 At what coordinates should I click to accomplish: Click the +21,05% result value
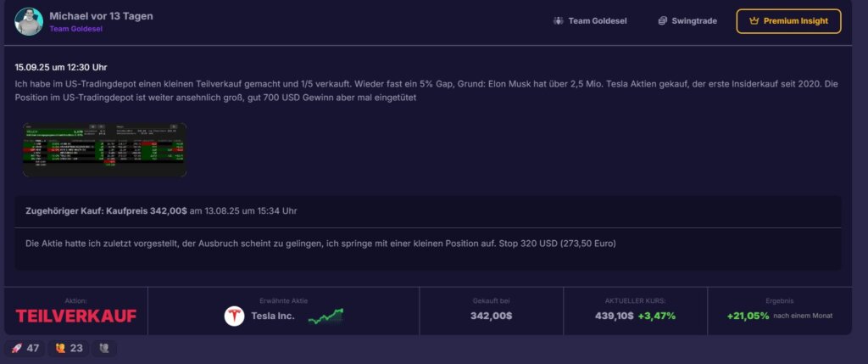click(x=748, y=316)
